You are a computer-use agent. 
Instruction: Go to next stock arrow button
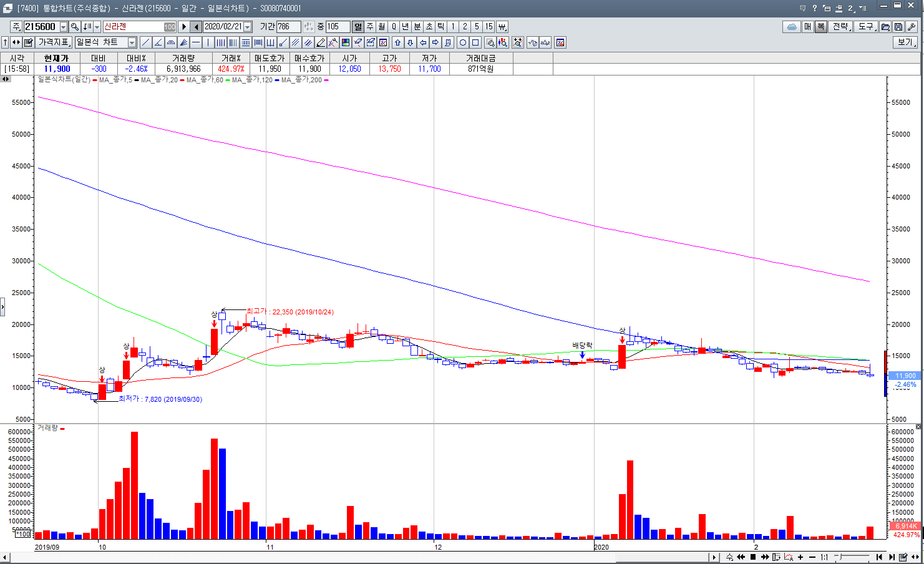pyautogui.click(x=184, y=27)
